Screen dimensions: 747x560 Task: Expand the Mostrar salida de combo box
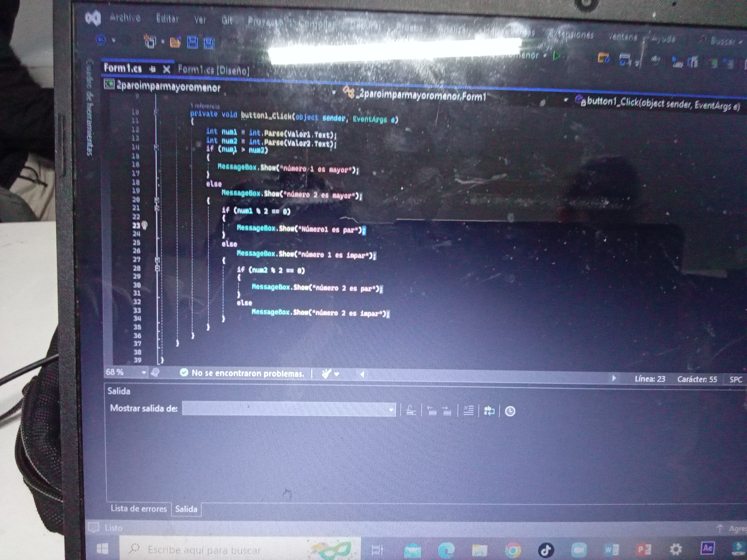(391, 410)
